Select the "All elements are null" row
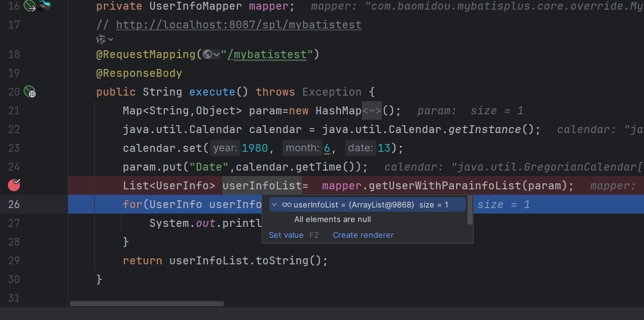 pos(332,220)
